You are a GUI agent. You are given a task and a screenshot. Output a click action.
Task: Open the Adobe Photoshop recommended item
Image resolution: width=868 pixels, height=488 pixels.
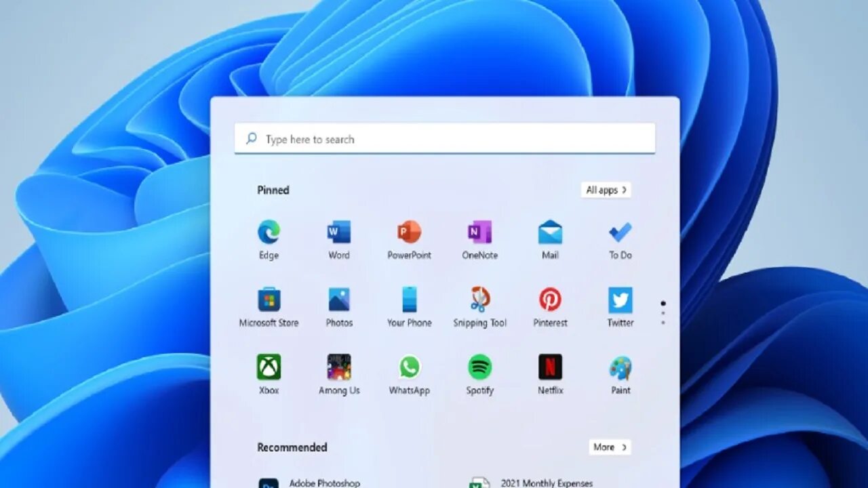[310, 483]
